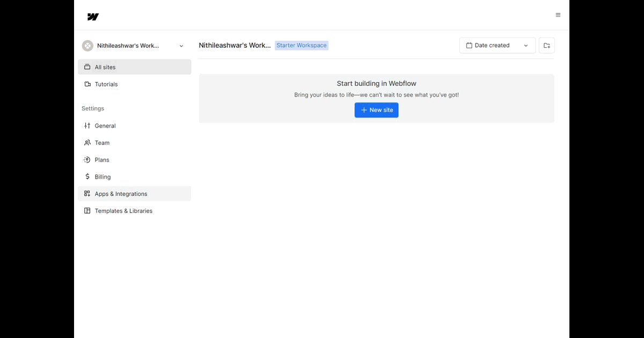
Task: Open Plans settings label
Action: click(x=102, y=160)
